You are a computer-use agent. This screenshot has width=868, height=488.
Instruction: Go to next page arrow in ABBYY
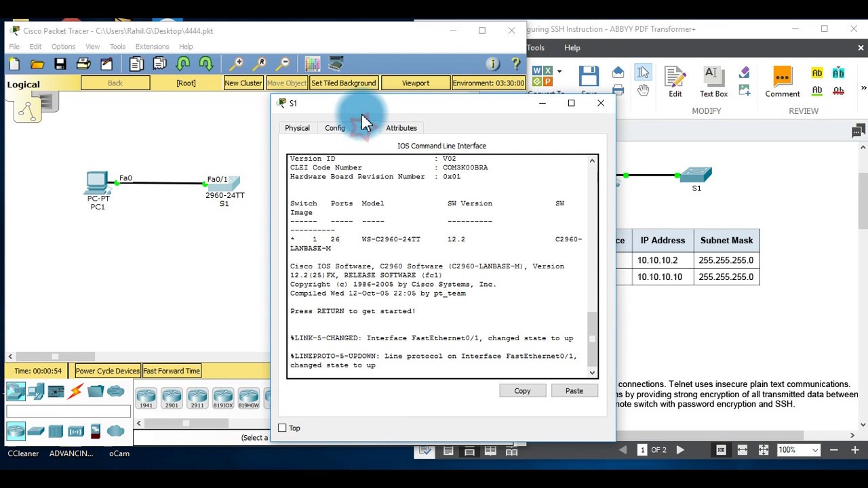pos(680,450)
